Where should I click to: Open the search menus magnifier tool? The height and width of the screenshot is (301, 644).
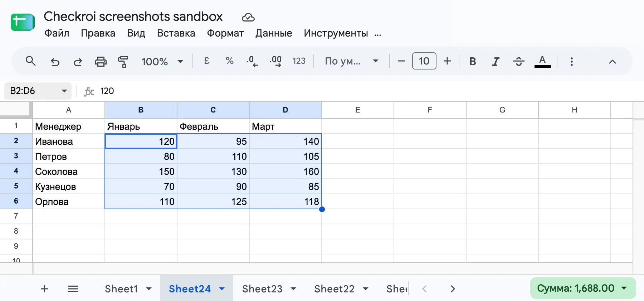(31, 61)
